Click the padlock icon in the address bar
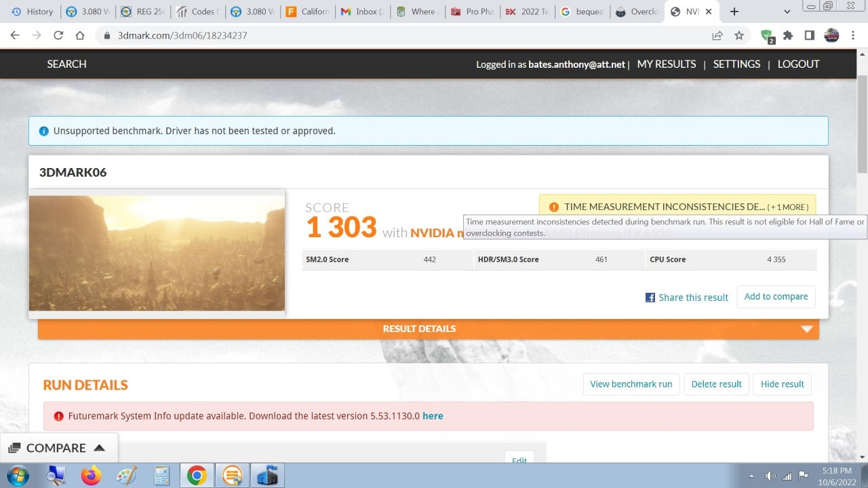 coord(106,35)
